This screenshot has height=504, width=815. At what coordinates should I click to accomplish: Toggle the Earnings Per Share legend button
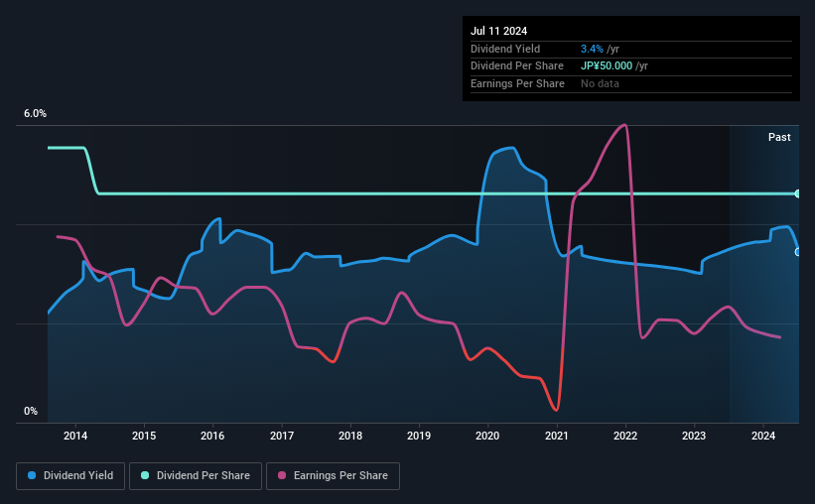[x=333, y=476]
